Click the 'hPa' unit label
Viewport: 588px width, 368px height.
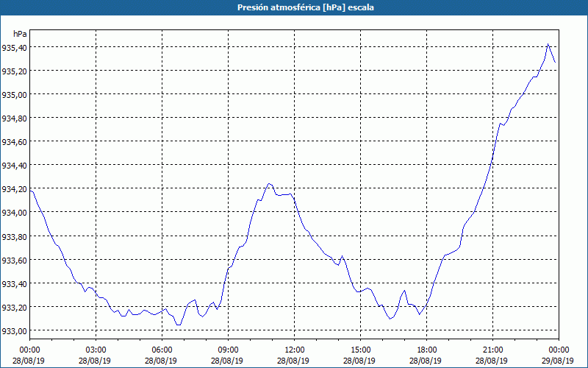20,34
